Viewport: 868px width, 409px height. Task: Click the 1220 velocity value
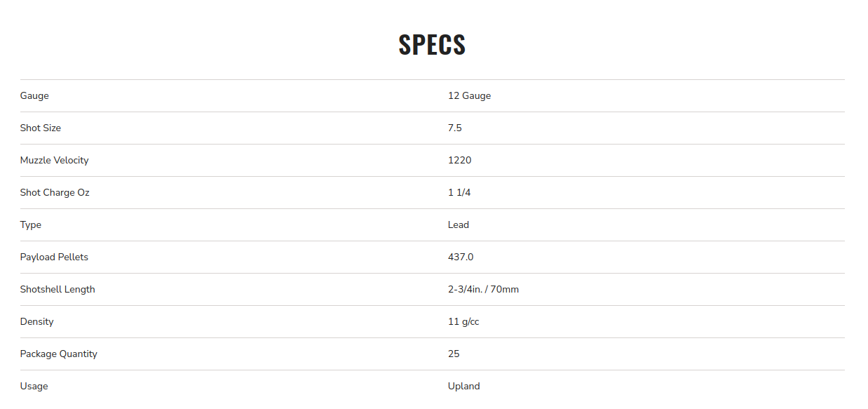(460, 160)
